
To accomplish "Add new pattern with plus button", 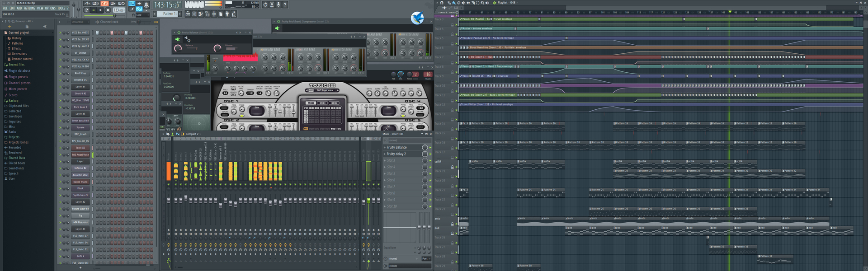I will pyautogui.click(x=180, y=14).
